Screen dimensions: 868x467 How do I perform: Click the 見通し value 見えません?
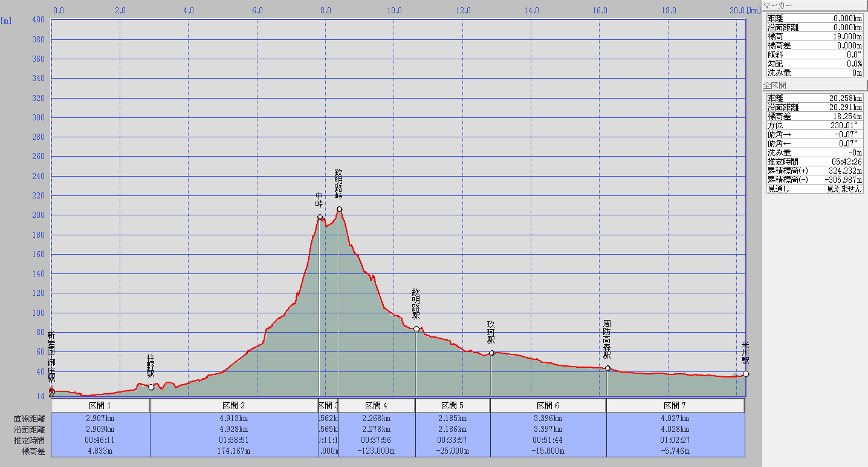[844, 189]
